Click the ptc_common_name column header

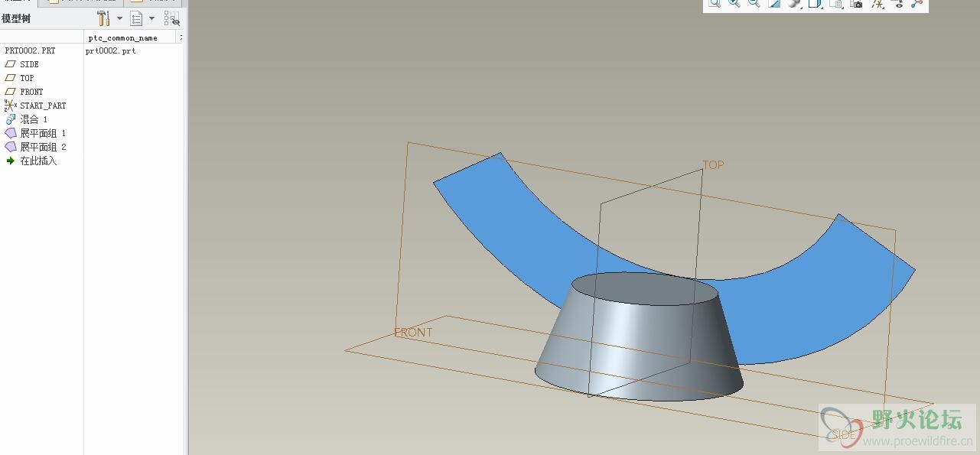[130, 37]
